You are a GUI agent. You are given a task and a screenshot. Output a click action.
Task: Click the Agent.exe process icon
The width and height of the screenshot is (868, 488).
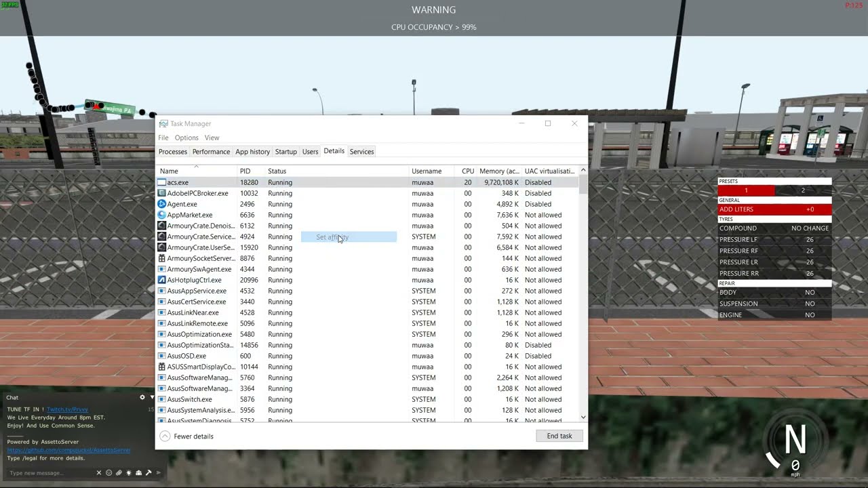pyautogui.click(x=162, y=204)
